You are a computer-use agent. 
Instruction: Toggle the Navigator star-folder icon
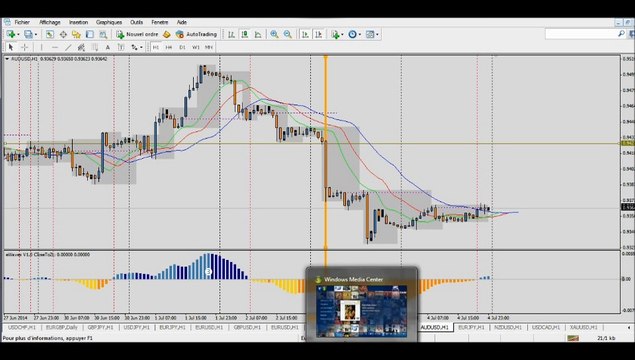click(x=76, y=34)
